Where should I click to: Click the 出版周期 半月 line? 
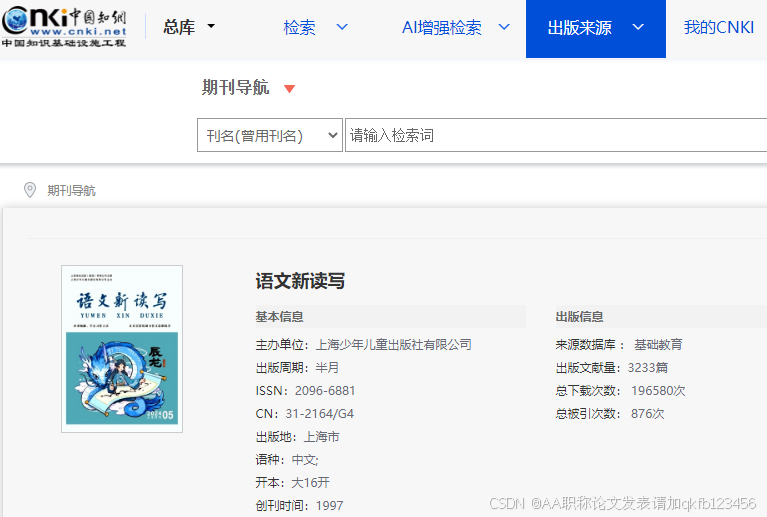click(x=297, y=368)
